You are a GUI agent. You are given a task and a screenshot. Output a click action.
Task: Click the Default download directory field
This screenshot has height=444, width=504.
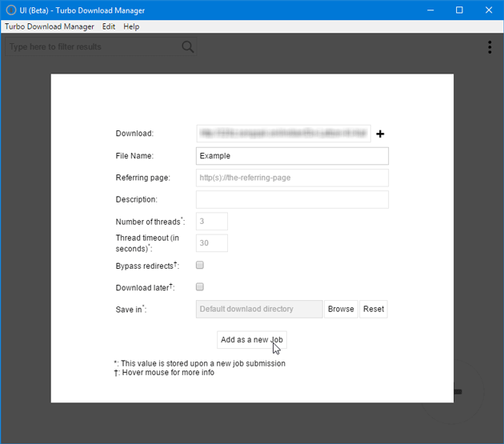(x=259, y=309)
